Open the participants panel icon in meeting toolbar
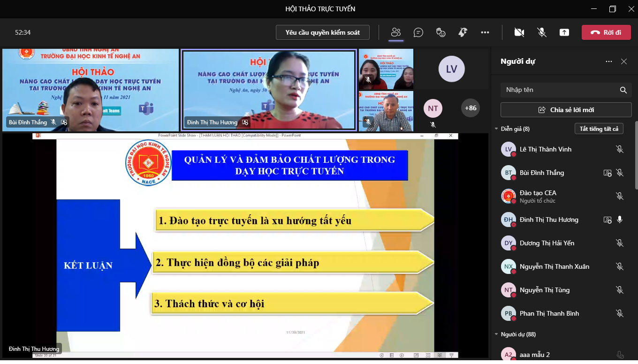The height and width of the screenshot is (364, 638). (396, 32)
